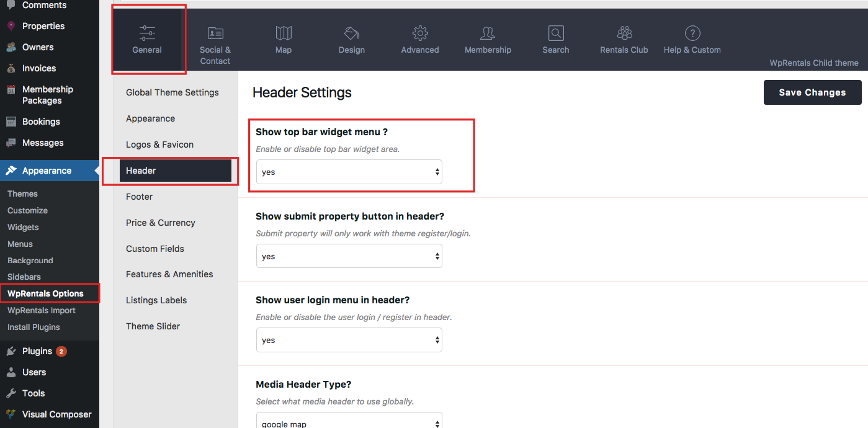Open the top bar widget menu dropdown
The height and width of the screenshot is (428, 868).
[x=349, y=172]
